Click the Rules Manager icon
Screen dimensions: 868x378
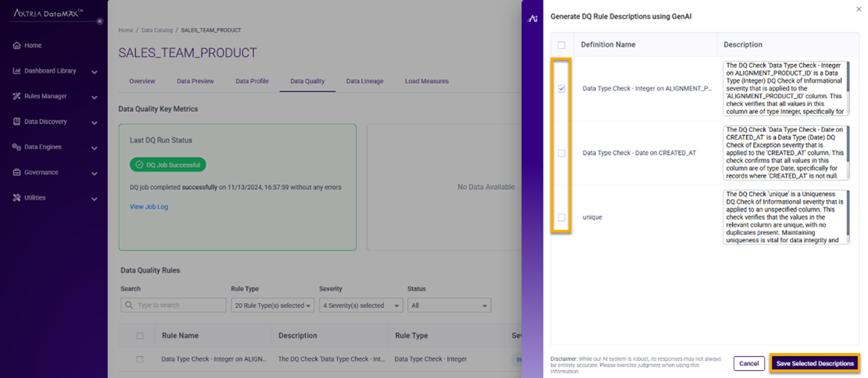coord(16,96)
